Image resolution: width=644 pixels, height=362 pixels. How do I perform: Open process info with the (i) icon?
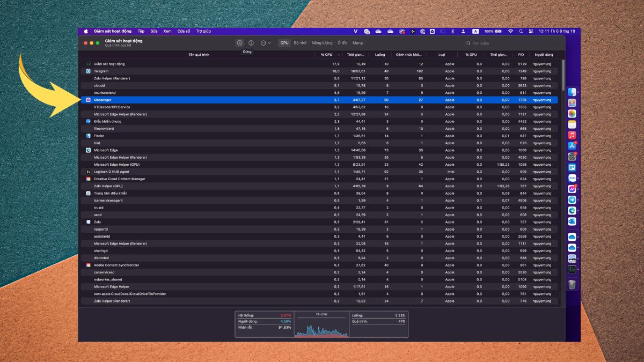tap(251, 43)
